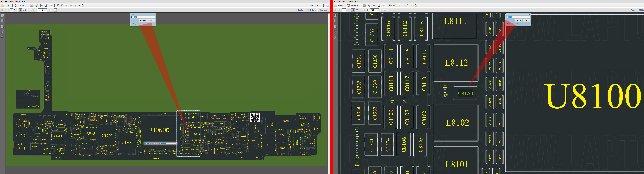Open the Fill & Sign pane in left window
Image resolution: width=644 pixels, height=174 pixels.
click(x=311, y=10)
